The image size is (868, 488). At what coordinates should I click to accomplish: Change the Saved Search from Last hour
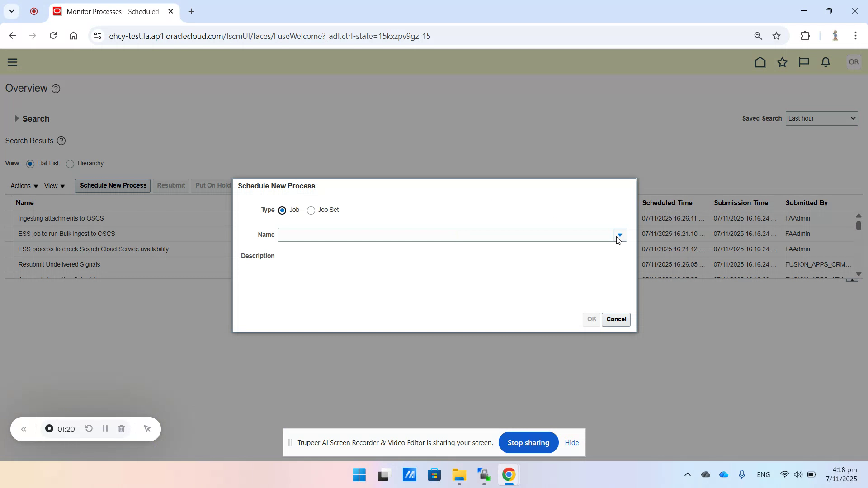point(822,118)
